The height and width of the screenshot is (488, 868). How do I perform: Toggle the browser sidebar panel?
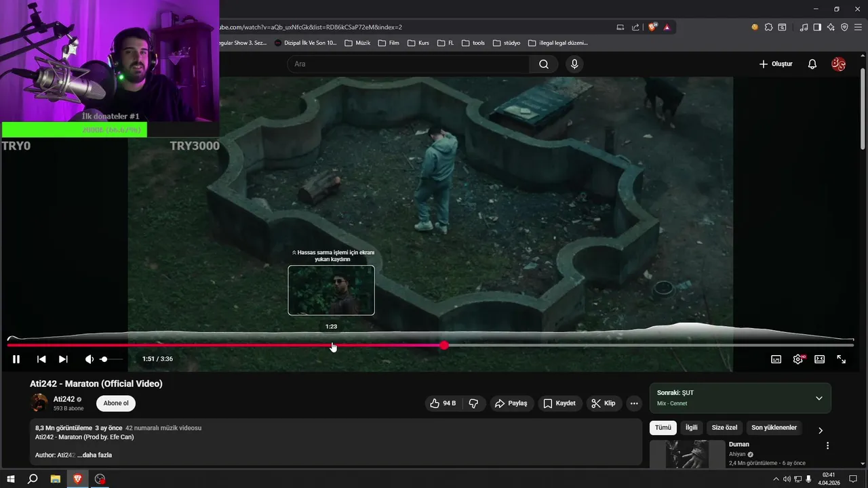817,27
